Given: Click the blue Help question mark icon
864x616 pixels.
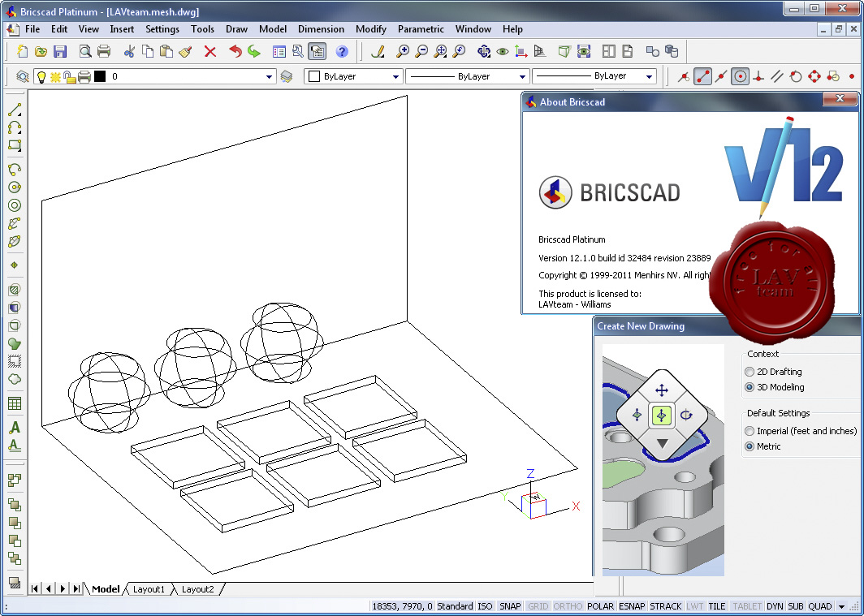Looking at the screenshot, I should click(342, 51).
